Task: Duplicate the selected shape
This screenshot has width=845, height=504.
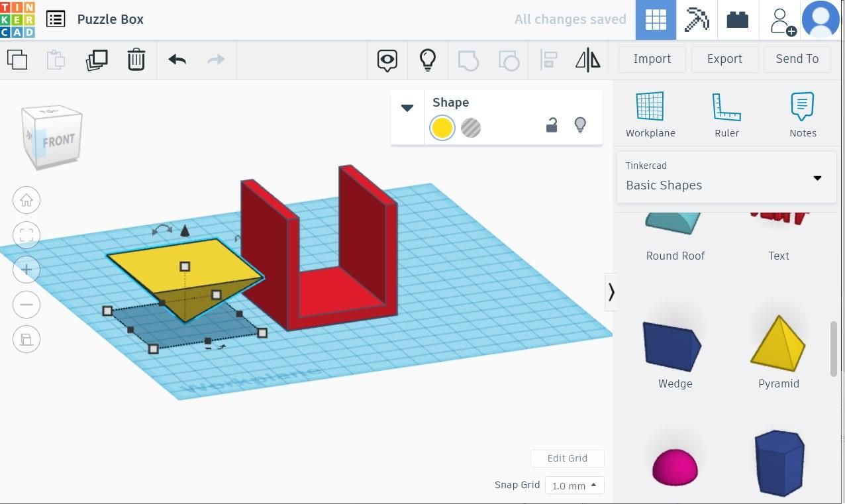Action: [97, 60]
